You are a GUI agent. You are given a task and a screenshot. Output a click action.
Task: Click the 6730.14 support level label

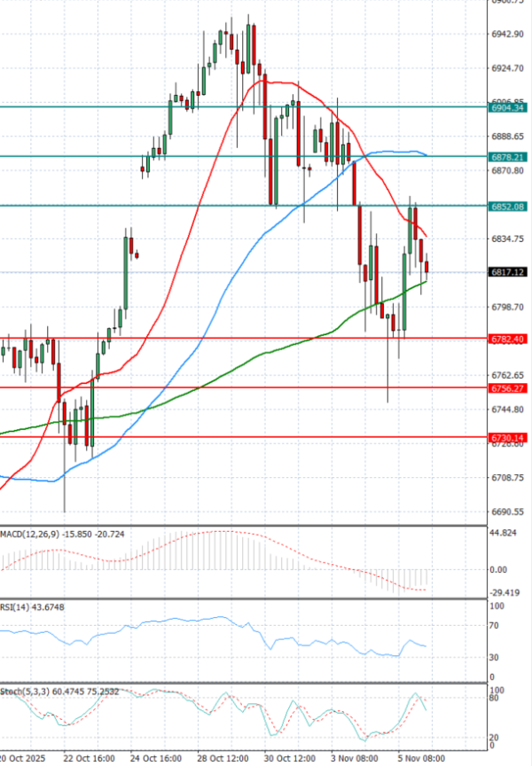506,437
